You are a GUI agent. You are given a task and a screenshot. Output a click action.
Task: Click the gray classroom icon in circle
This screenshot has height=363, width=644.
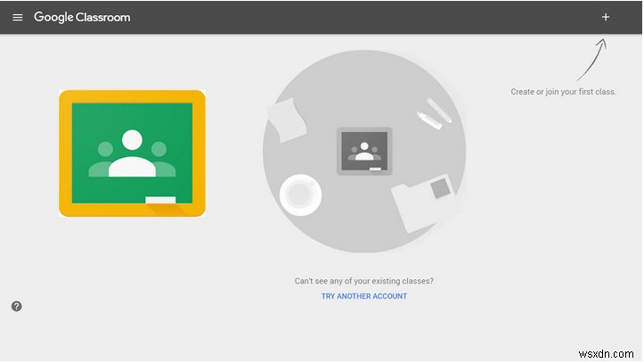pos(364,152)
